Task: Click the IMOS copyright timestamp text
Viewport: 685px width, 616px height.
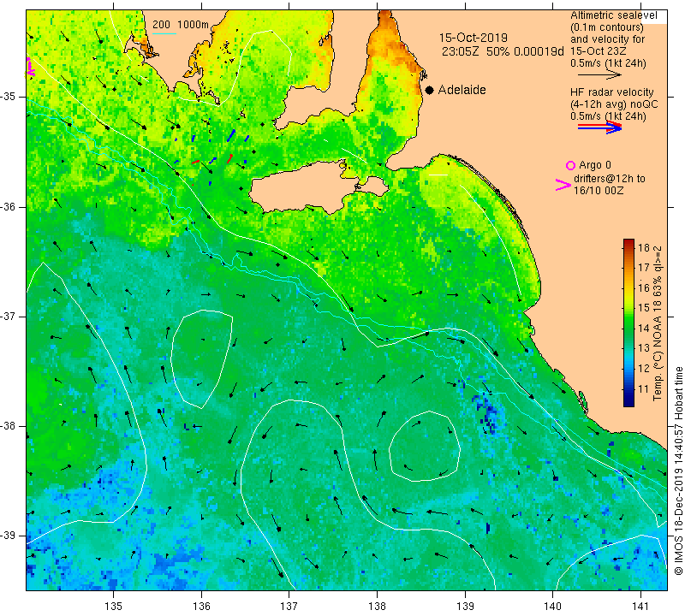Action: pos(678,471)
